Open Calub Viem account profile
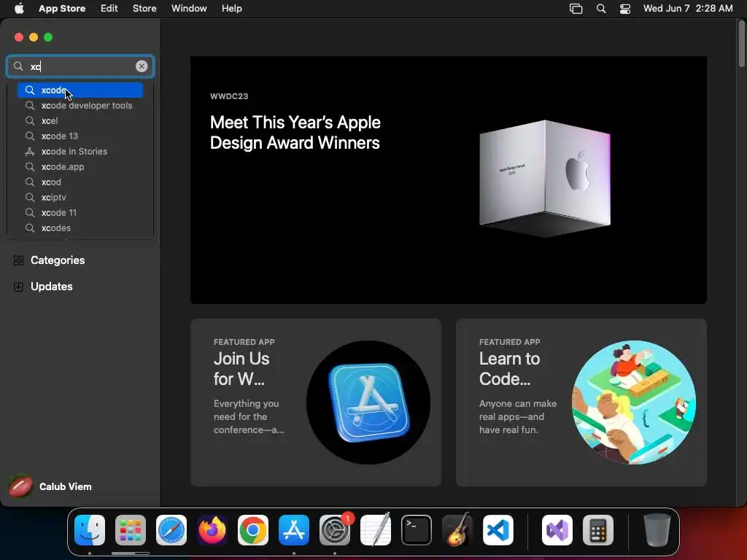This screenshot has width=747, height=560. click(50, 486)
